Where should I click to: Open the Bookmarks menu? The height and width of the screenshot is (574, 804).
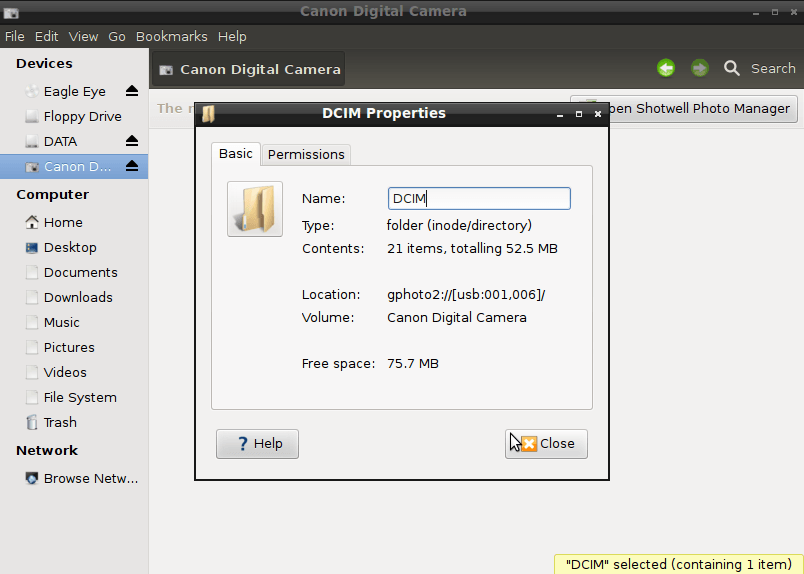click(171, 36)
